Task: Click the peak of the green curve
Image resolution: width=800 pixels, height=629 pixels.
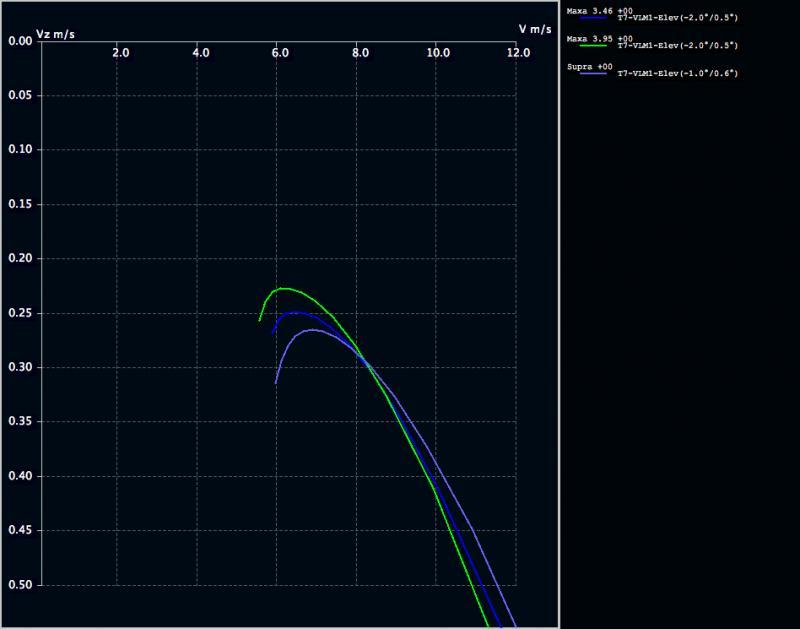Action: coord(283,288)
